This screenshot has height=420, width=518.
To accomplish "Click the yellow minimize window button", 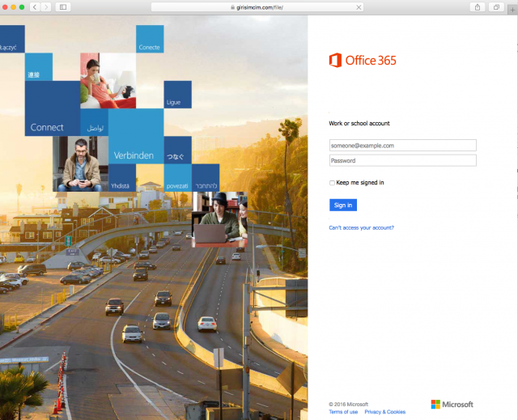I will click(x=13, y=7).
